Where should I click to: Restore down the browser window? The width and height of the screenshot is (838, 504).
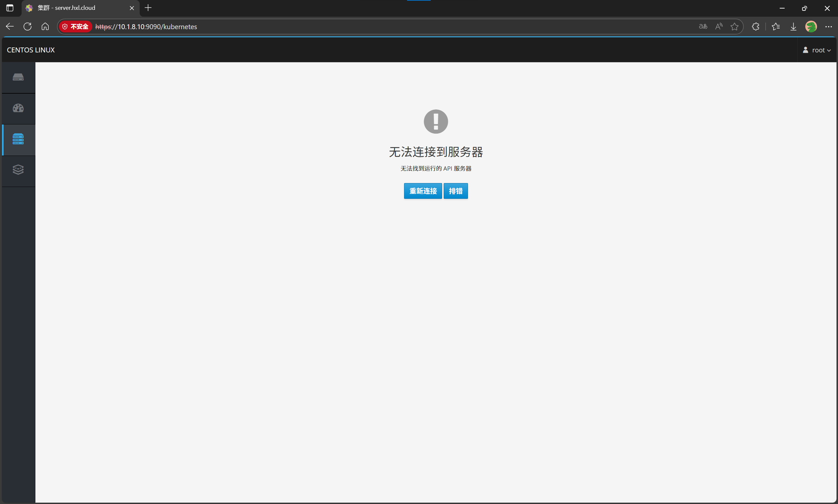(x=804, y=8)
